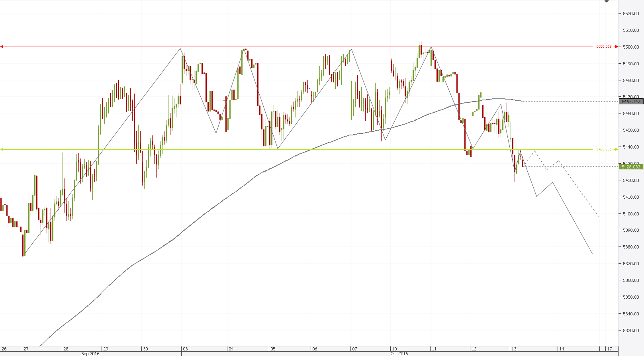Viewport: 644px width, 356px height.
Task: Click the 5400.00 price axis label
Action: coord(631,214)
